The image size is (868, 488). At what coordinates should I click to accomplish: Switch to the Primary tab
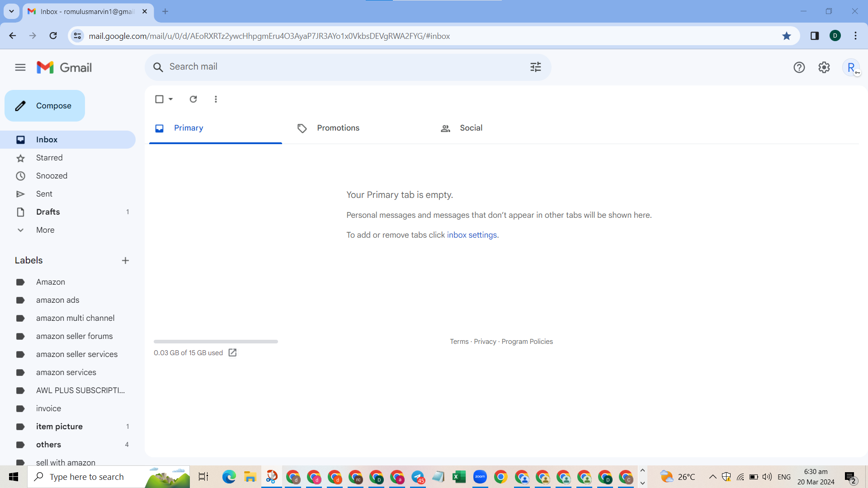216,128
